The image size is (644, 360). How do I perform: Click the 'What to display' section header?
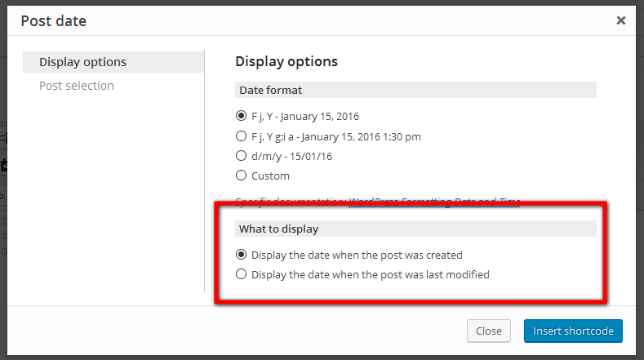pos(415,229)
